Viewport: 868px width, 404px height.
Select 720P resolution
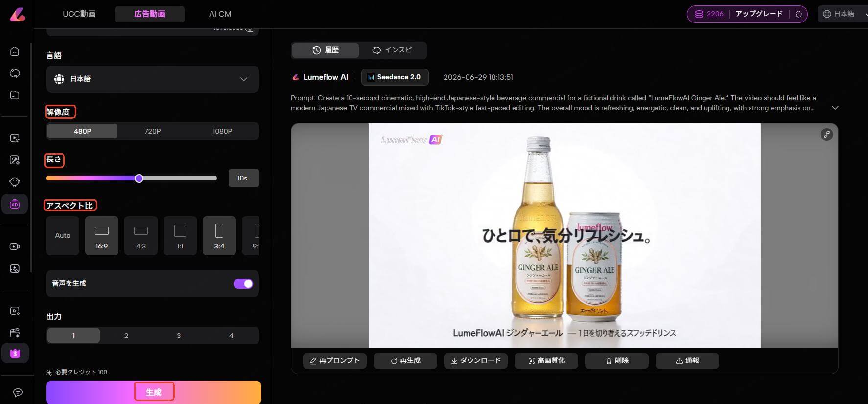click(x=152, y=131)
